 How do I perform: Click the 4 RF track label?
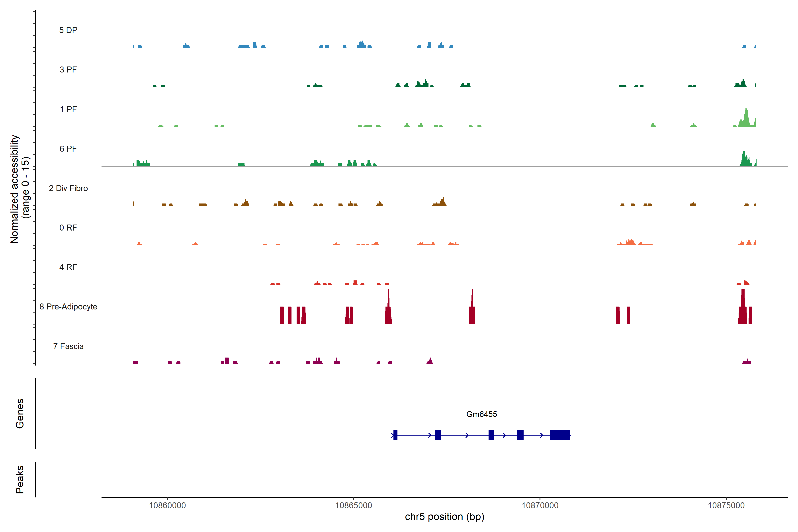pyautogui.click(x=68, y=267)
